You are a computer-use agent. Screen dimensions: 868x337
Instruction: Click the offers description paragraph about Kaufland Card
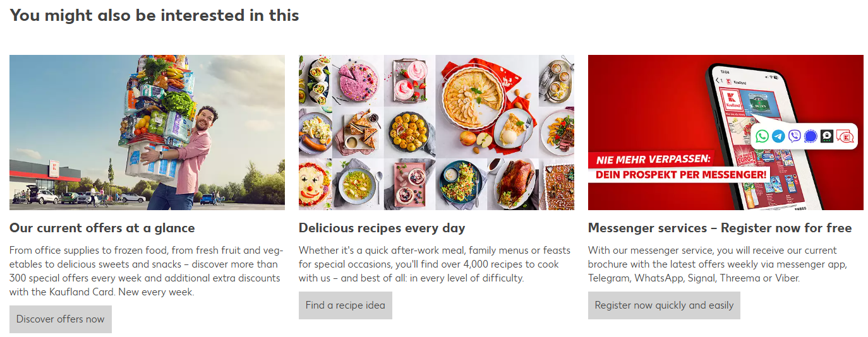pyautogui.click(x=147, y=271)
